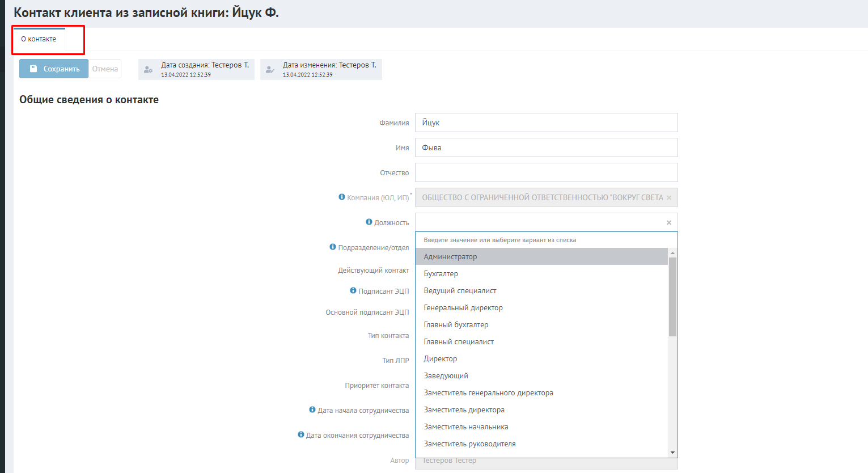Screen dimensions: 868x473
Task: Open the 'О контакте' tab
Action: (39, 39)
